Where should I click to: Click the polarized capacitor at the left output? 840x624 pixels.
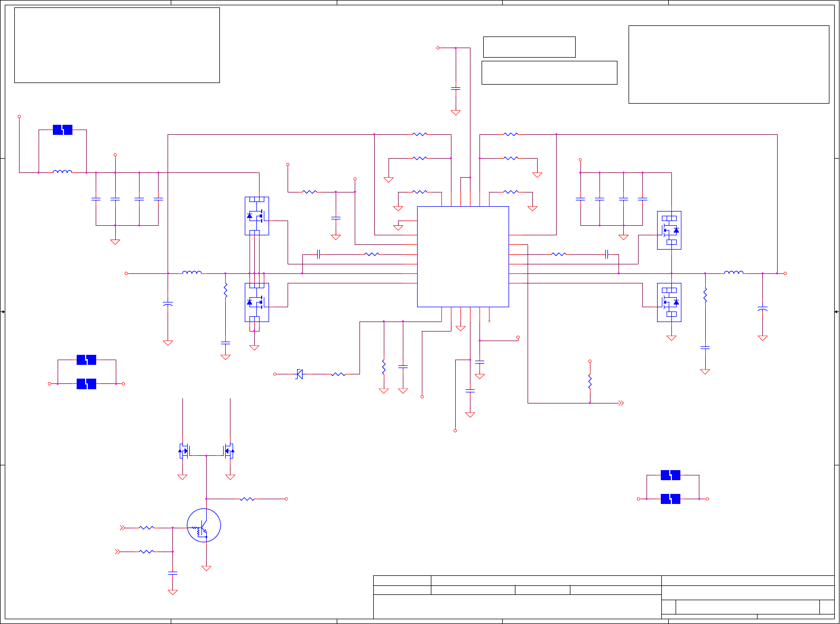coord(168,304)
